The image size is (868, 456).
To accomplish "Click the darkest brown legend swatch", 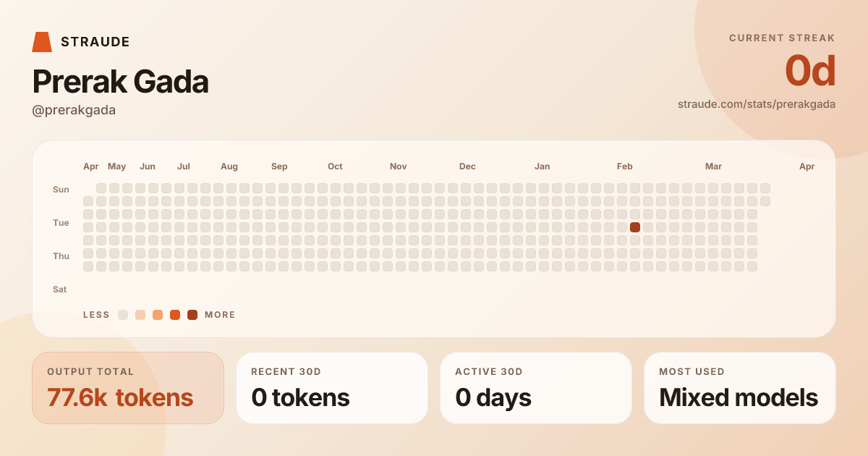I will pyautogui.click(x=192, y=315).
